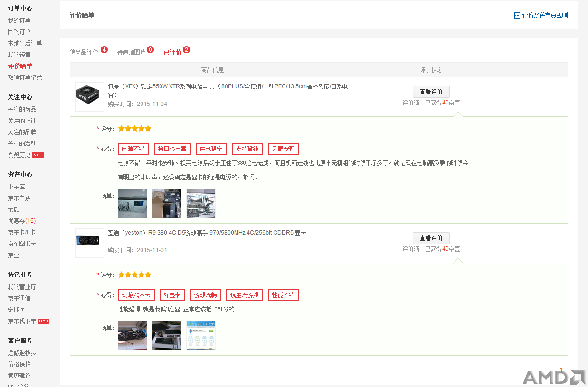588x387 pixels.
Task: Click 查看评价 for the XFX power supply
Action: pos(431,92)
